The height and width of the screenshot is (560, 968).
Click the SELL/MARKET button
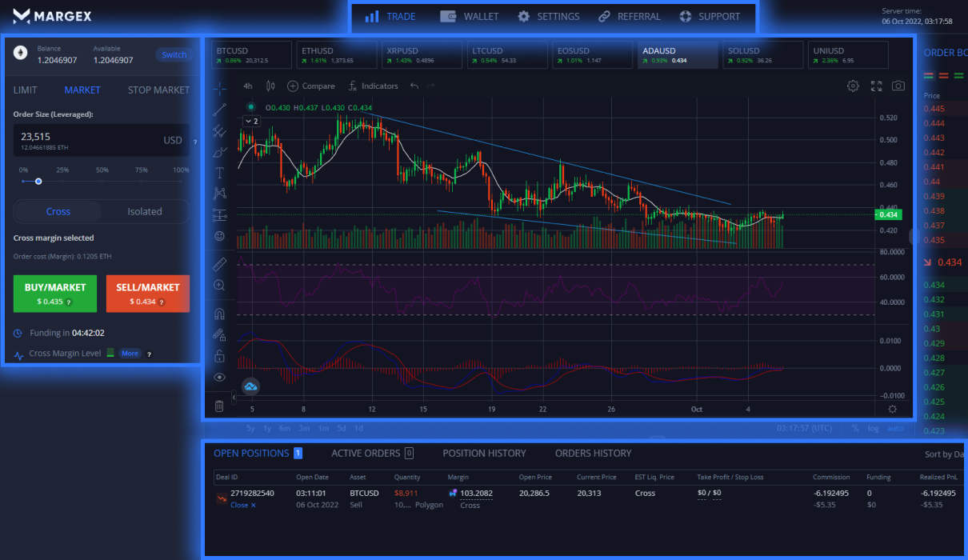(148, 294)
